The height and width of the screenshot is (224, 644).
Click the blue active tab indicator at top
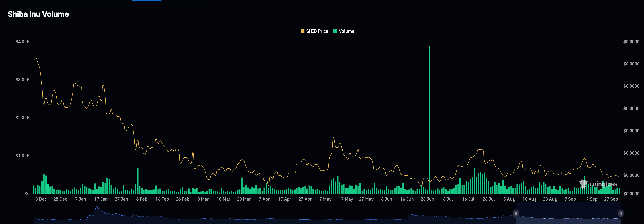coord(147,1)
